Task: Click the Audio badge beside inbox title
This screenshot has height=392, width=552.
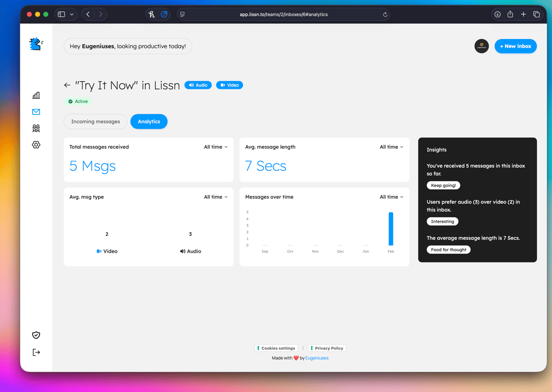Action: pyautogui.click(x=198, y=85)
